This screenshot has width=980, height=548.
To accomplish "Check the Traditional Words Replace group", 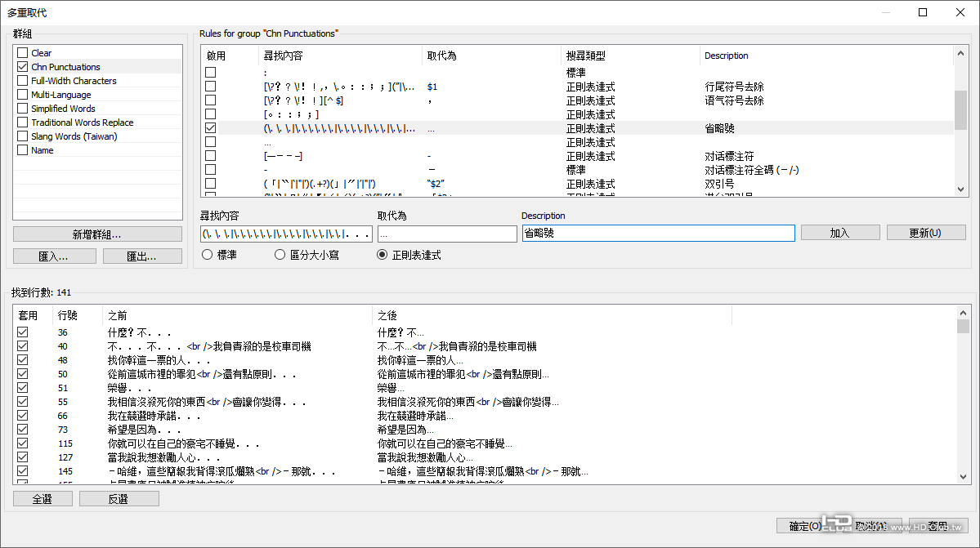I will (x=23, y=123).
